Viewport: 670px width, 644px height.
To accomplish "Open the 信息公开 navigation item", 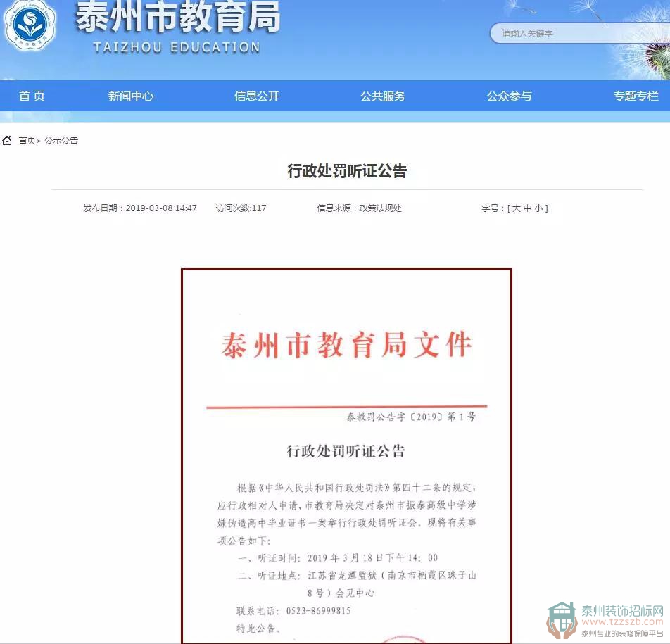I will [x=257, y=96].
